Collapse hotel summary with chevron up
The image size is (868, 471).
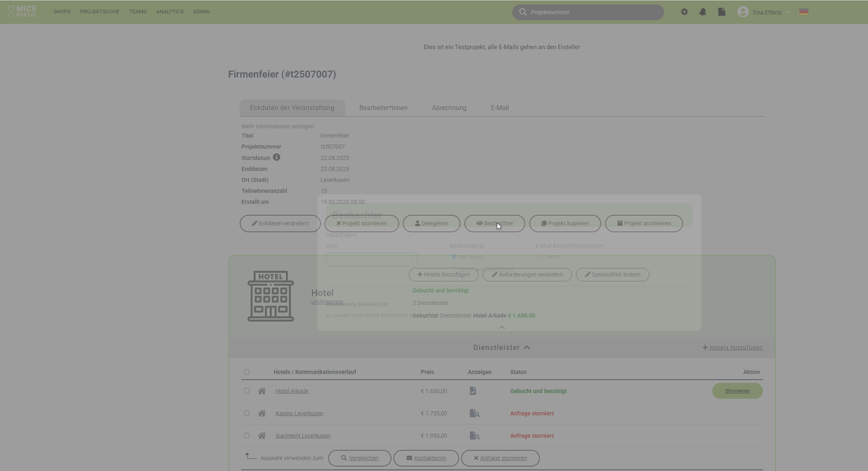pyautogui.click(x=502, y=327)
